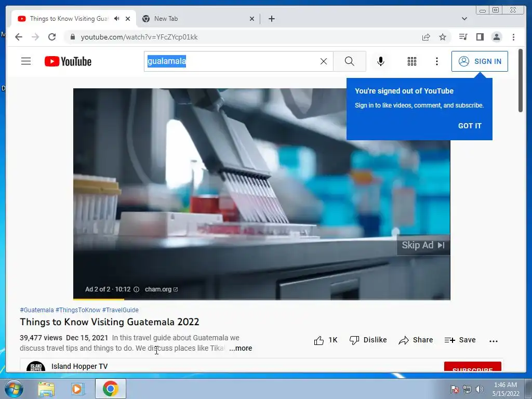Visit the cham.org advertiser link
Image resolution: width=532 pixels, height=399 pixels.
click(x=161, y=289)
